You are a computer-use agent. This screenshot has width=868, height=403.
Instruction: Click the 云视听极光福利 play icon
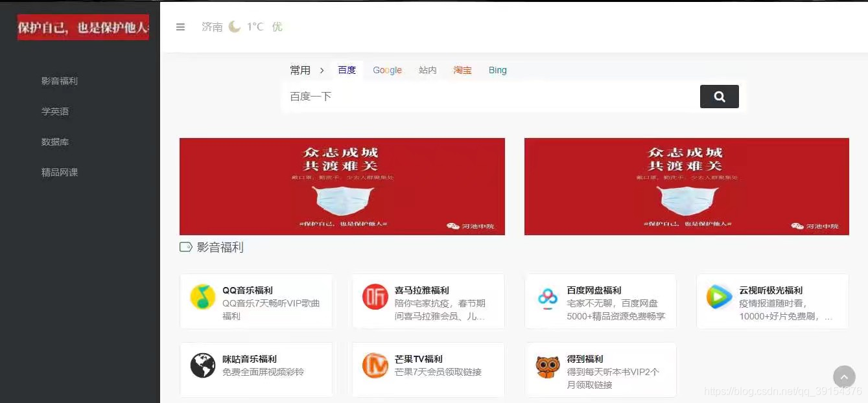[719, 297]
